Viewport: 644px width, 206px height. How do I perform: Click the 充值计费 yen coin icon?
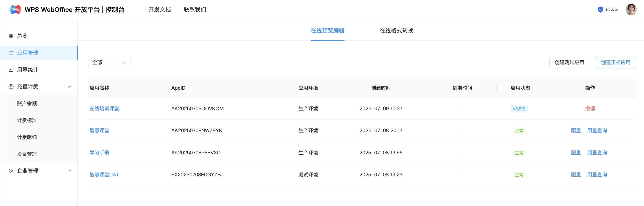[x=11, y=87]
